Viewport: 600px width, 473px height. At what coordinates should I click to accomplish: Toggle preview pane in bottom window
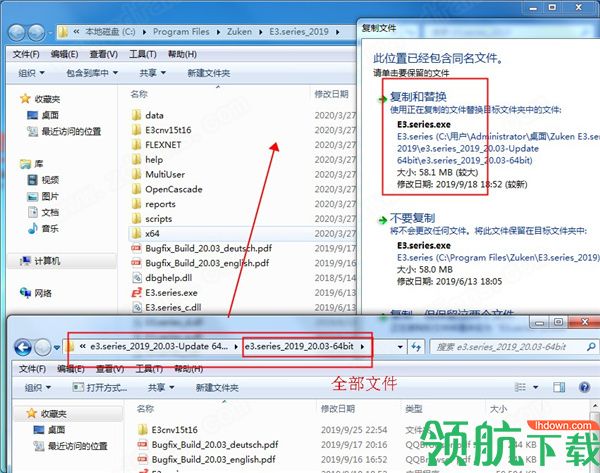(559, 387)
